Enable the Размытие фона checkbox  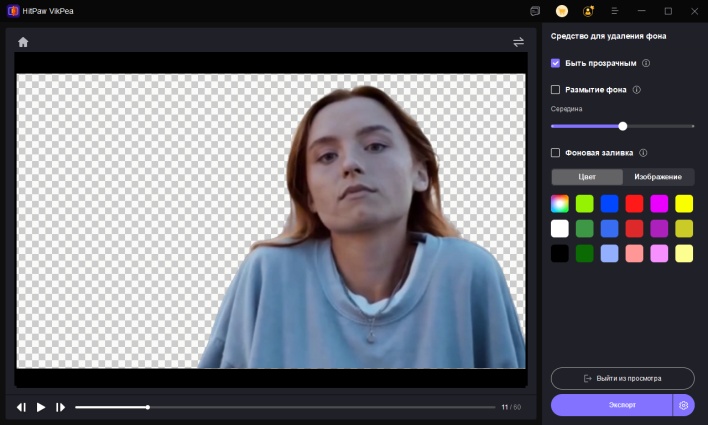point(556,90)
